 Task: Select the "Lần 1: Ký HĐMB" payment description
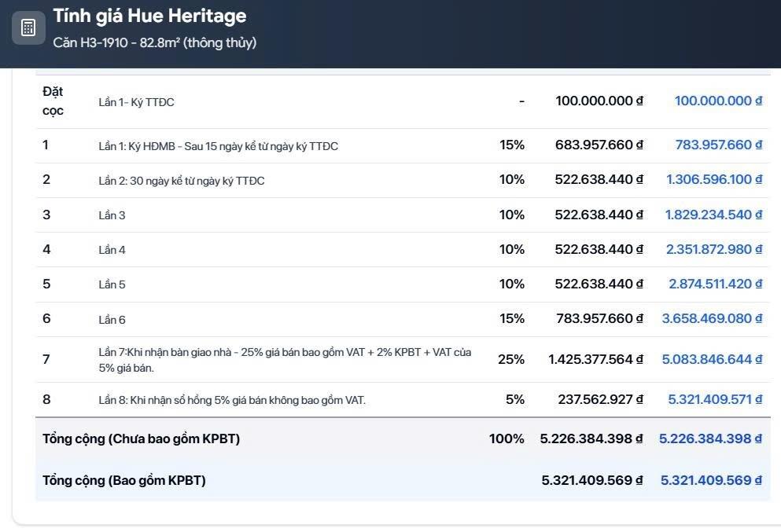coord(218,146)
